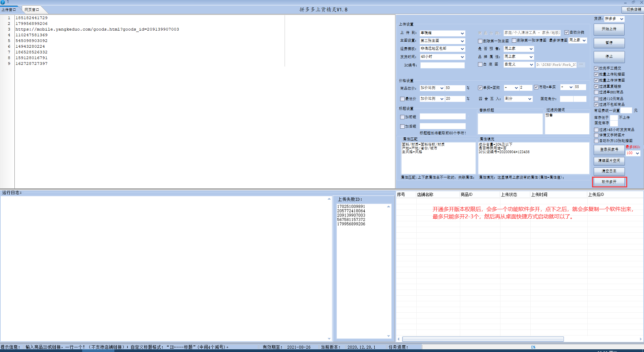
Task: Click the yangkeduo goods URL on line 3
Action: [97, 30]
